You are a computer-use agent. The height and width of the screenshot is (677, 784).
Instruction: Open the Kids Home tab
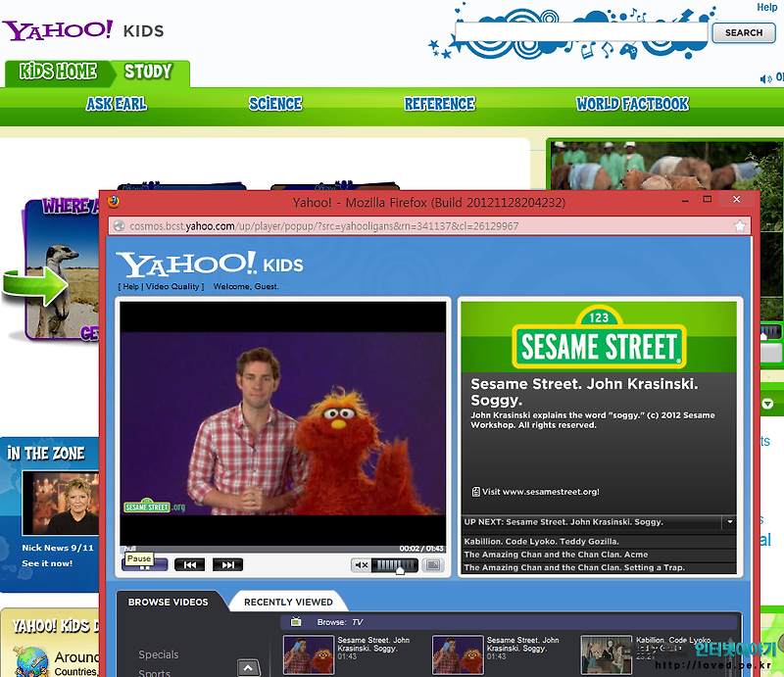tap(58, 72)
